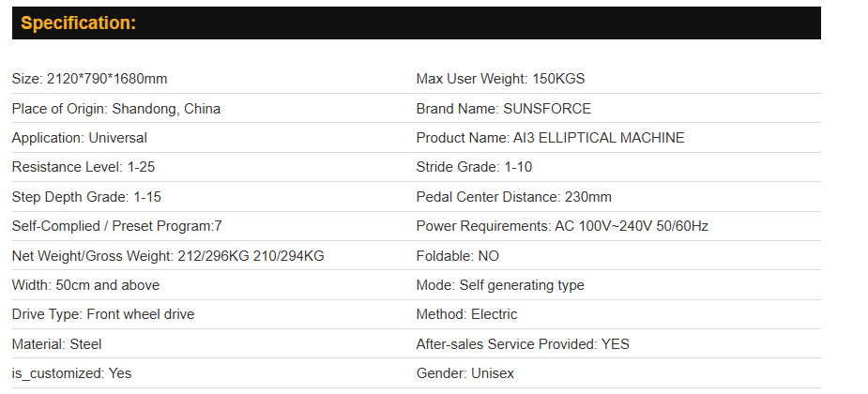The height and width of the screenshot is (394, 868).
Task: Click the Gender Unisex entry
Action: click(x=464, y=373)
